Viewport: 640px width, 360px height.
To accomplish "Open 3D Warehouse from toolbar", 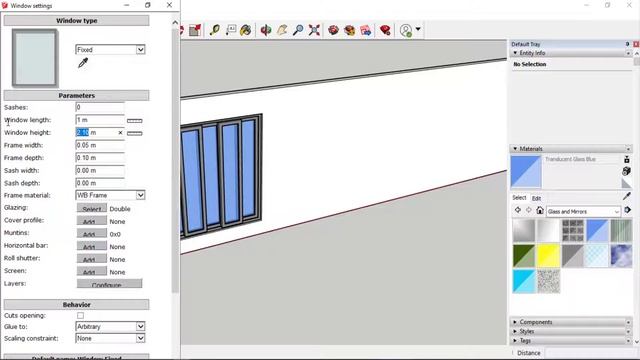I will click(333, 30).
